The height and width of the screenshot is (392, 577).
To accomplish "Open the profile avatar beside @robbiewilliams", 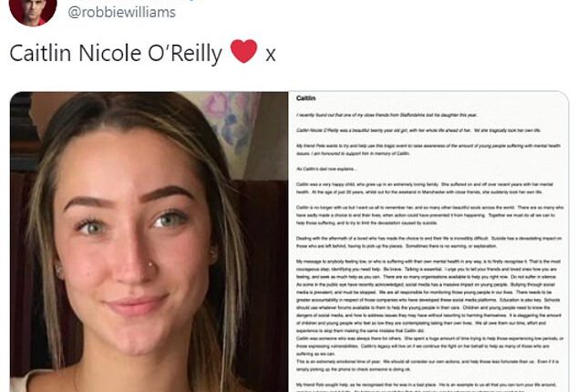I will pos(33,11).
